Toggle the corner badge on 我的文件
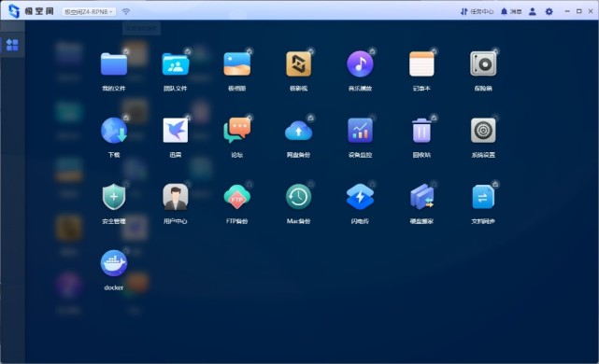Screen dimensions: 599x364 click(x=126, y=51)
